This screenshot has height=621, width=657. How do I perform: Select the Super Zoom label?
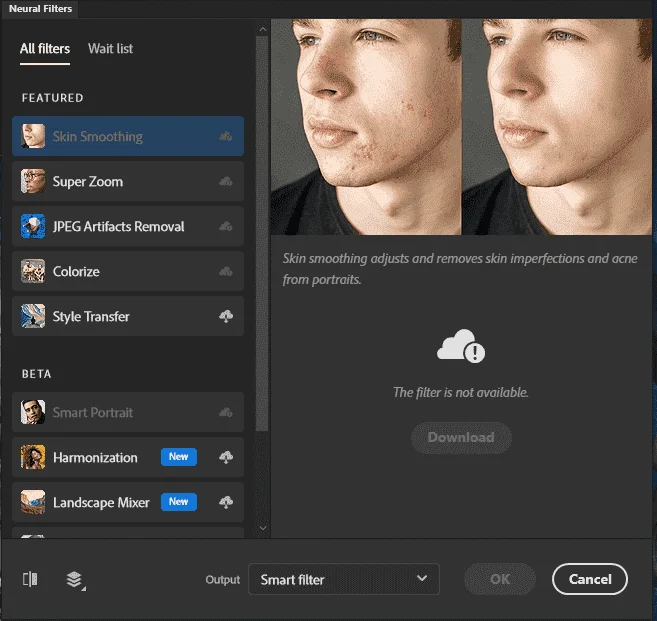point(88,181)
